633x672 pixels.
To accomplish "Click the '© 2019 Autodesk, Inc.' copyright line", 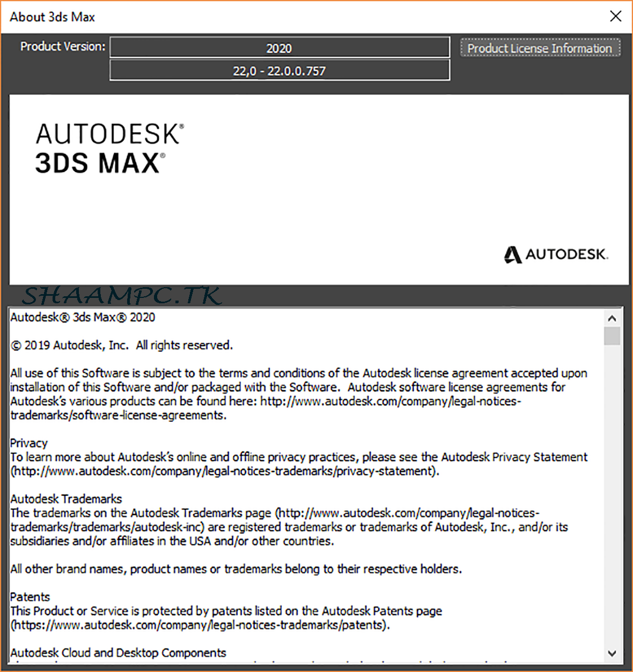I will click(x=122, y=345).
